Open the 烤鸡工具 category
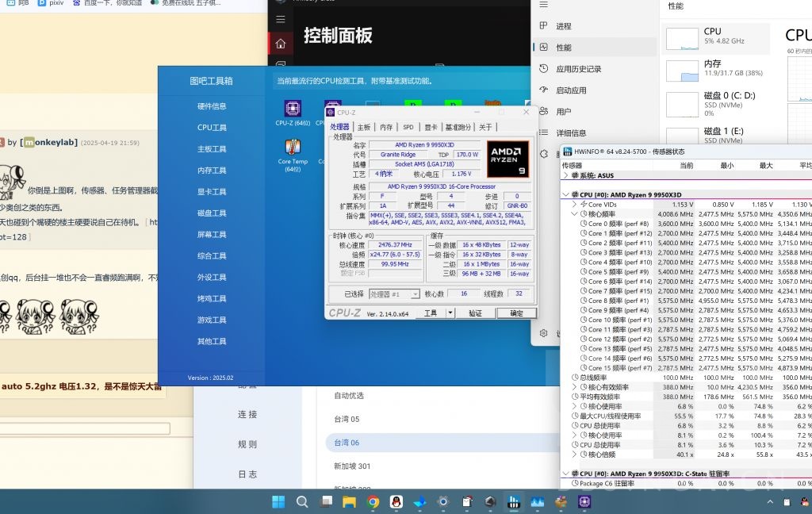The width and height of the screenshot is (812, 514). [211, 299]
